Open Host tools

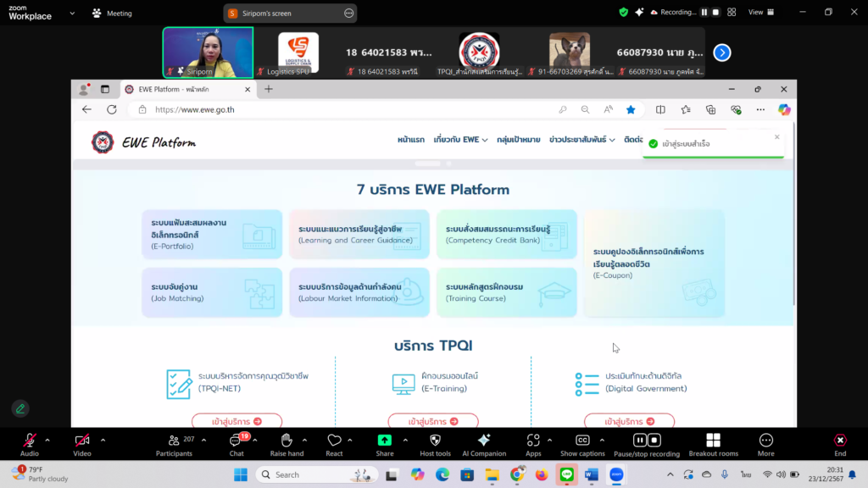tap(435, 444)
